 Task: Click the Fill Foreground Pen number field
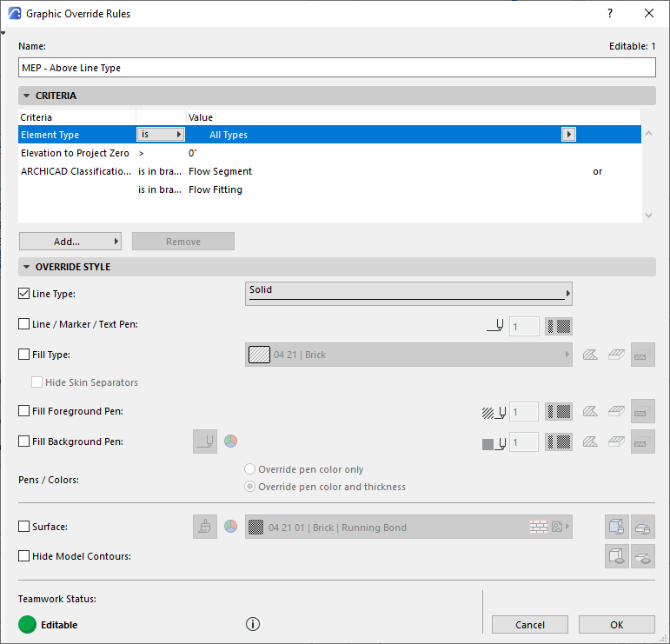(524, 412)
